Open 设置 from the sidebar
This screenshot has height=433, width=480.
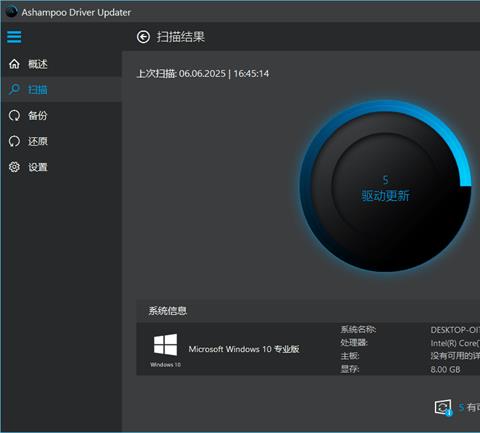[61, 167]
